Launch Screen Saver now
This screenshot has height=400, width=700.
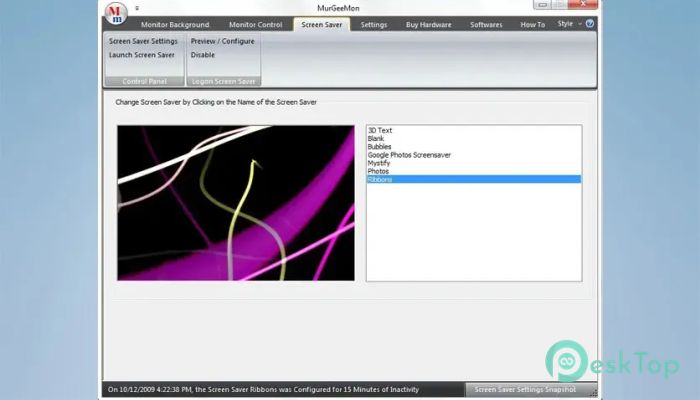142,55
